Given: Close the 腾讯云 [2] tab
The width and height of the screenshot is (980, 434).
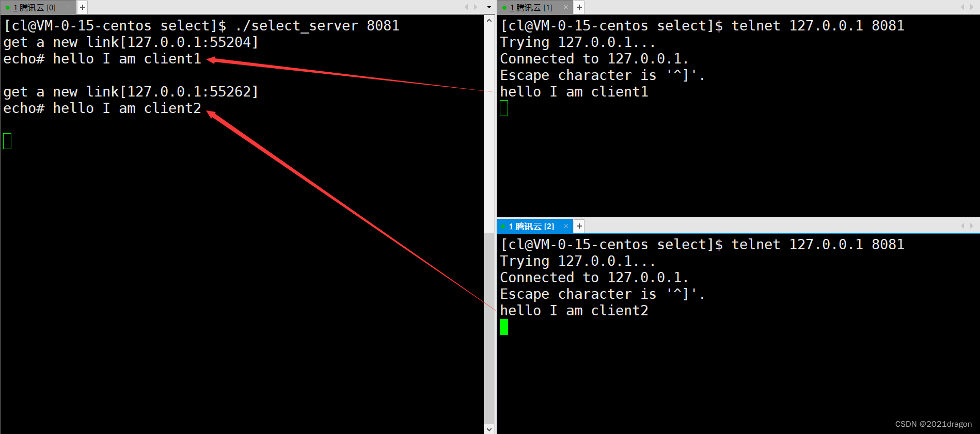Looking at the screenshot, I should coord(566,226).
